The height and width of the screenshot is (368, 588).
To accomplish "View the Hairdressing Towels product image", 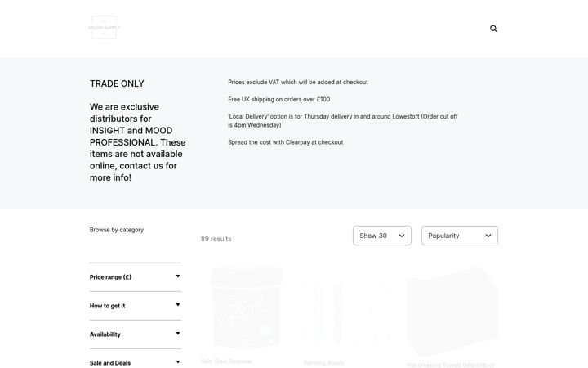I will (x=452, y=311).
